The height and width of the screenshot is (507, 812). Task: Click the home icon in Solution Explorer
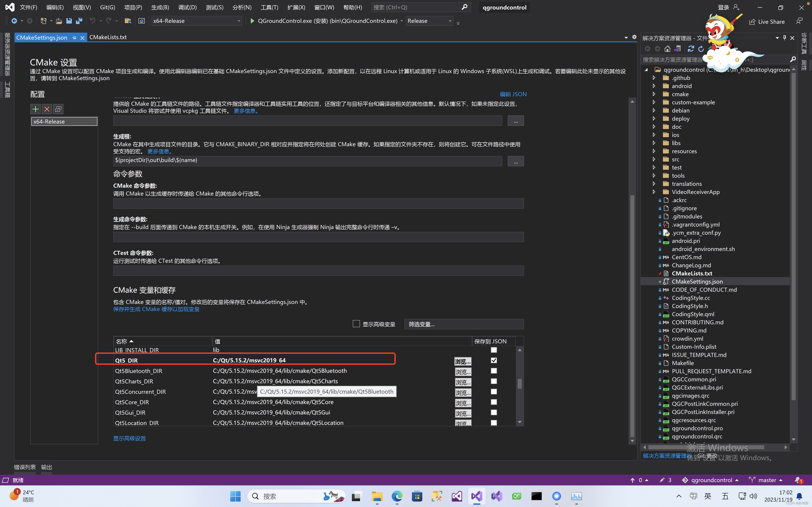click(667, 49)
